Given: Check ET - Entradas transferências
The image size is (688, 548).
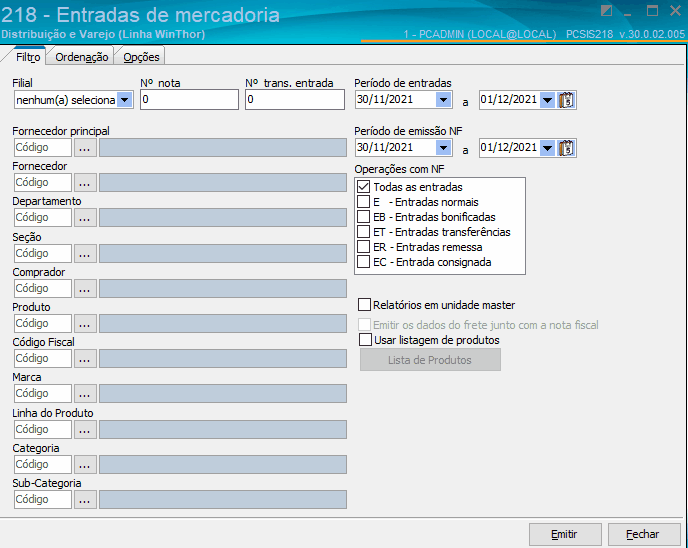Looking at the screenshot, I should 363,232.
